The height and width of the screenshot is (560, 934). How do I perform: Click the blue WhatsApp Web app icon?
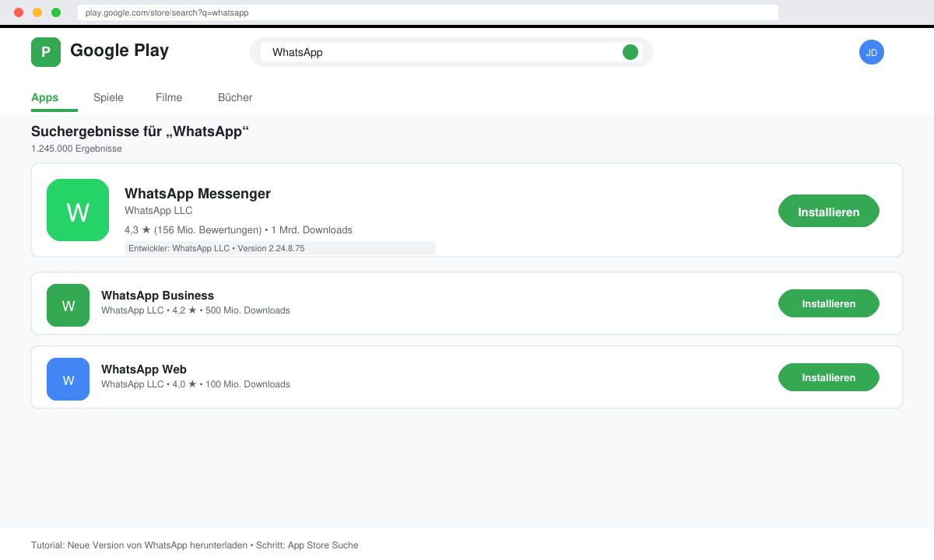[68, 379]
